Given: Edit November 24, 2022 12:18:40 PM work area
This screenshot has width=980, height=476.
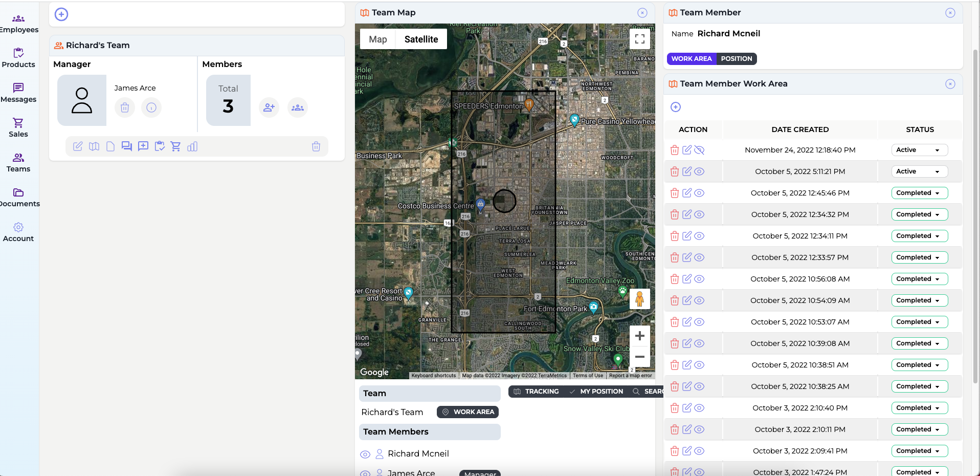Looking at the screenshot, I should tap(687, 150).
